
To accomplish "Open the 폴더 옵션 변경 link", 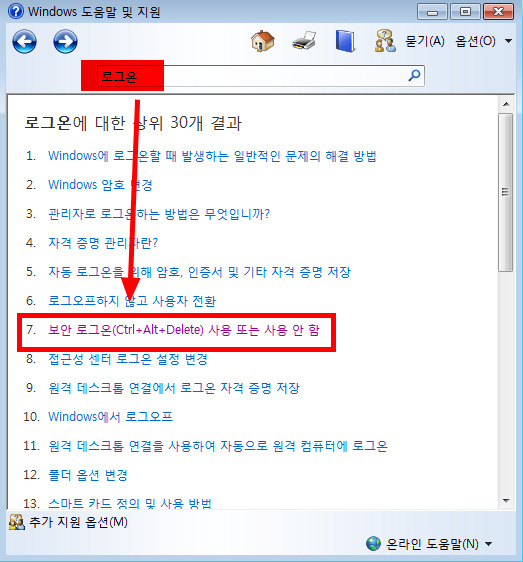I will pos(88,475).
